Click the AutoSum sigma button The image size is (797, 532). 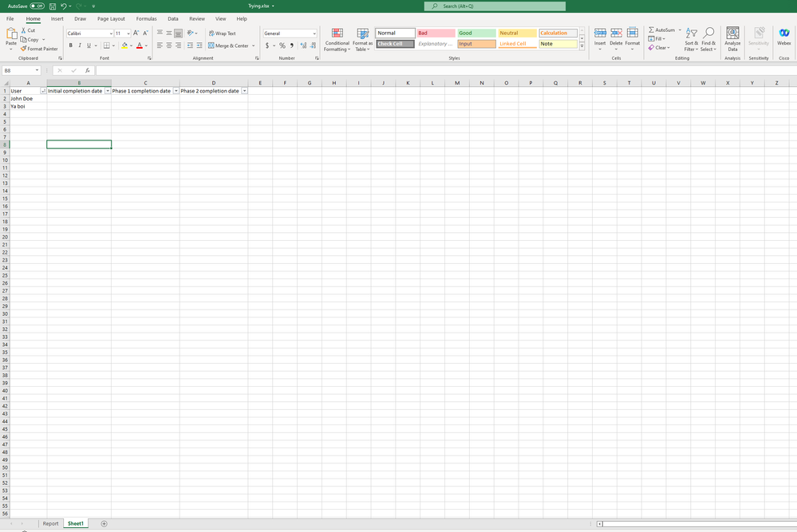[661, 30]
